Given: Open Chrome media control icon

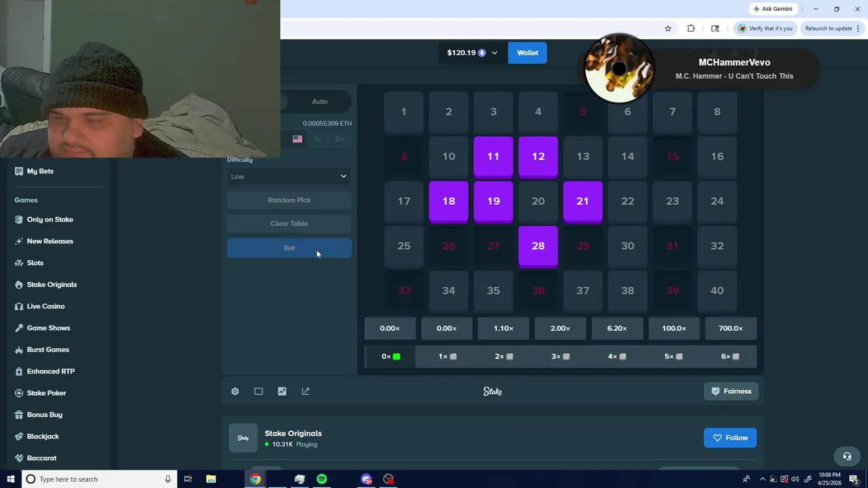Looking at the screenshot, I should pos(715,28).
